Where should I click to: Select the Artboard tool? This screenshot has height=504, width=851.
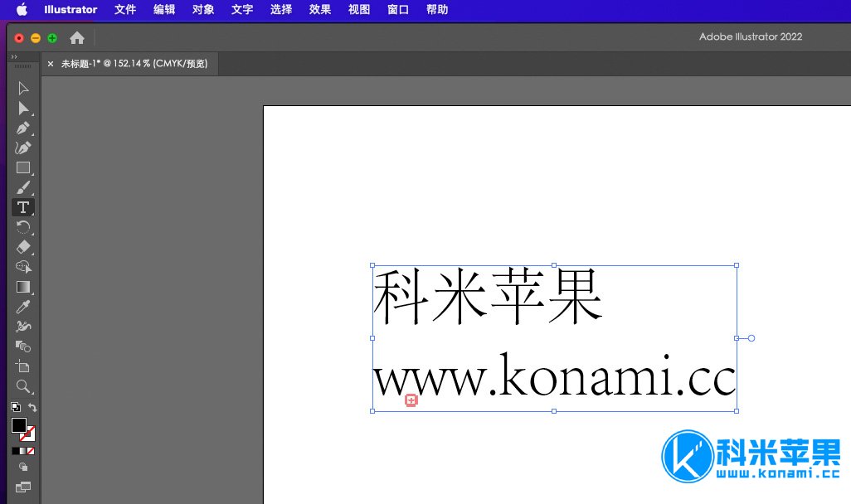(22, 366)
